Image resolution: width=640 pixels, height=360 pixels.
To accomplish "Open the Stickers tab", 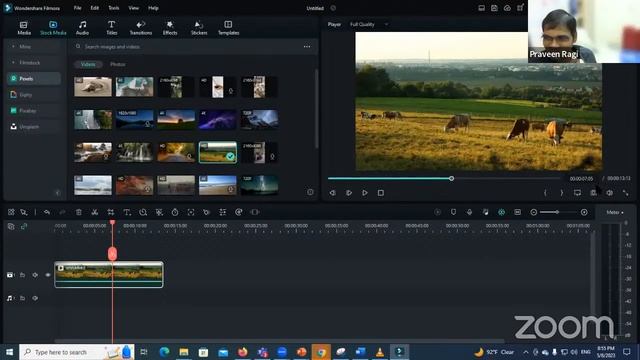I will point(199,28).
